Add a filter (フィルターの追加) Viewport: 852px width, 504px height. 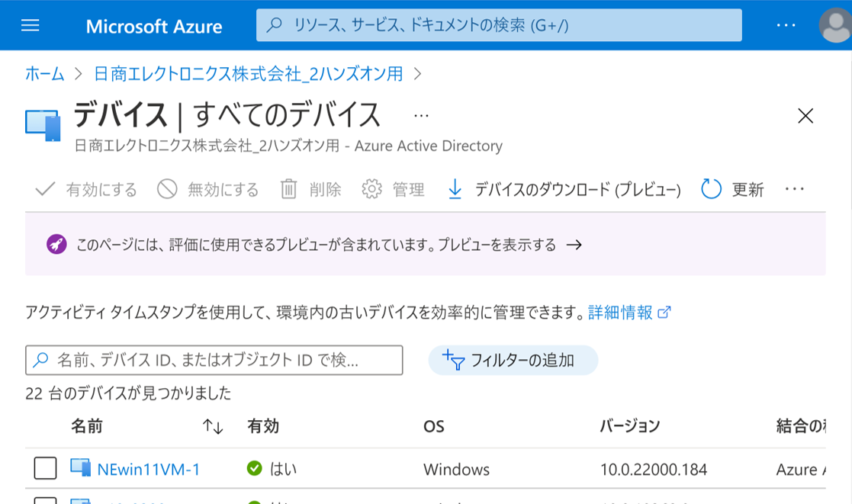513,360
